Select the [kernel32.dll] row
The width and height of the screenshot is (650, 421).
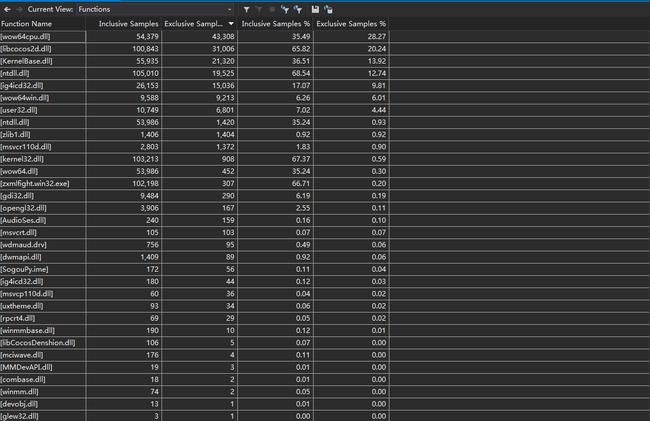tap(194, 159)
